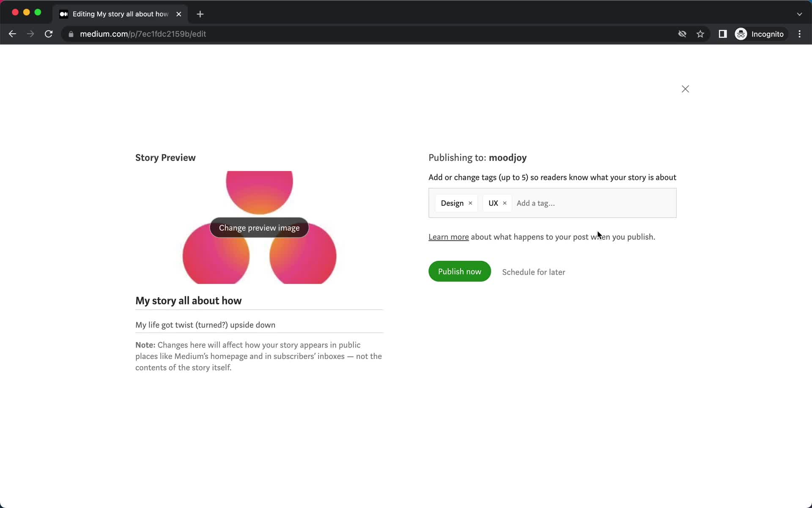Screen dimensions: 812x508
Task: Toggle camera/video off icon in address bar
Action: (682, 34)
